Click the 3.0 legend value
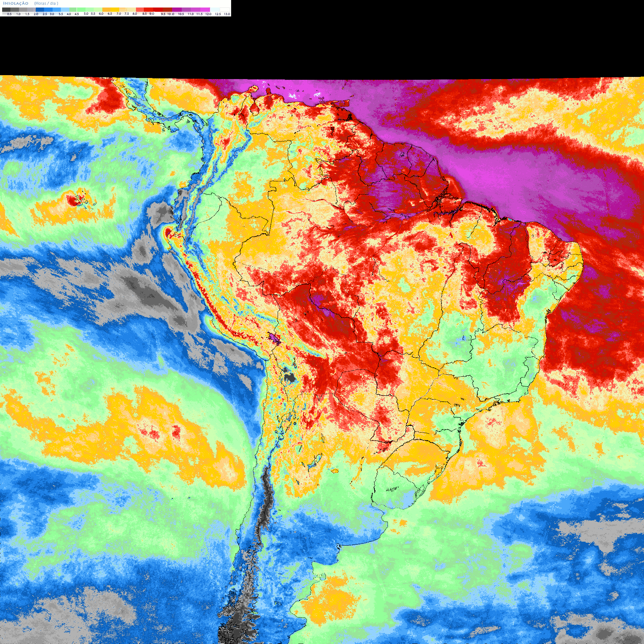 [52, 14]
